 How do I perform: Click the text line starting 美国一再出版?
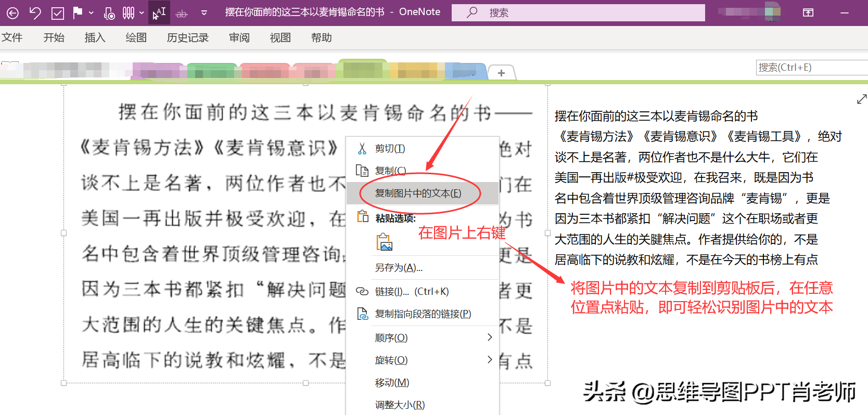[x=684, y=178]
